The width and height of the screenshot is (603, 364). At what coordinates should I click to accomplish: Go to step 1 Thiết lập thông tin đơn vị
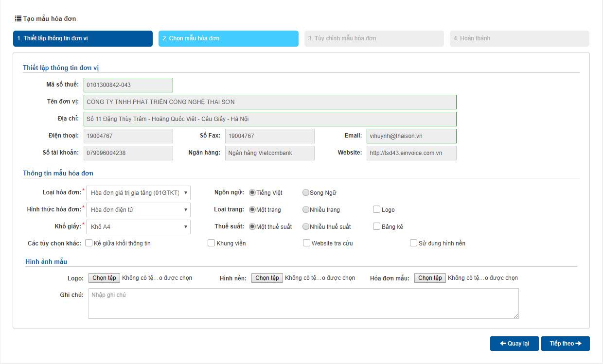point(83,38)
